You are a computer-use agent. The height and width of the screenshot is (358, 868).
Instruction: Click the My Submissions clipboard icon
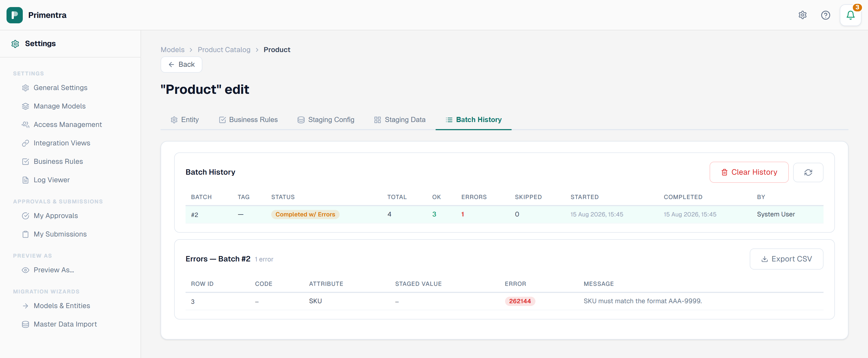[25, 234]
